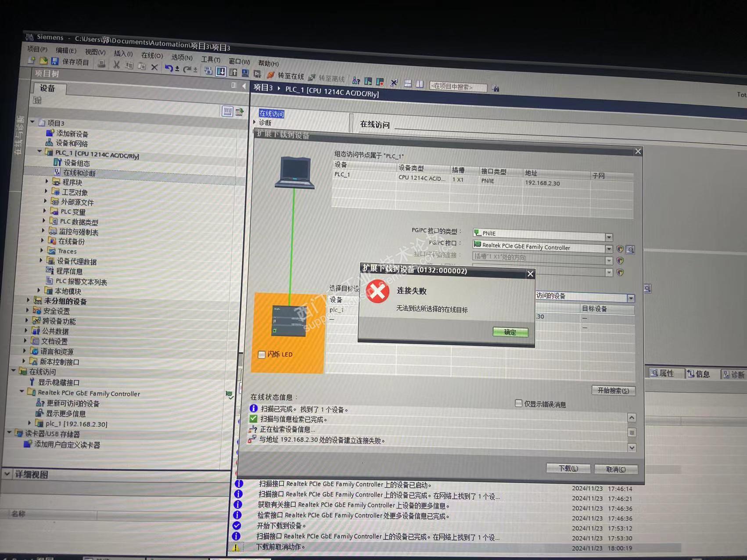
Task: Click the 在项目中搜索 search field
Action: coord(458,87)
